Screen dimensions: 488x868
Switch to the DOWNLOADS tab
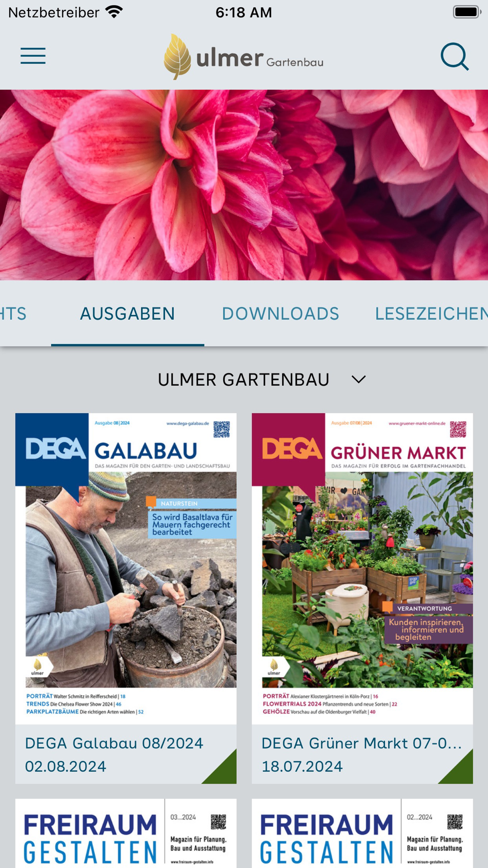pos(281,313)
